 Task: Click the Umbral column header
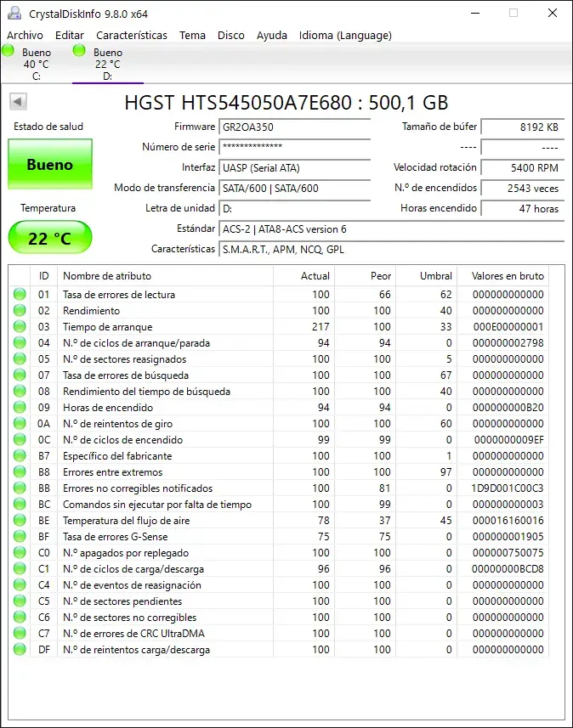[x=426, y=276]
